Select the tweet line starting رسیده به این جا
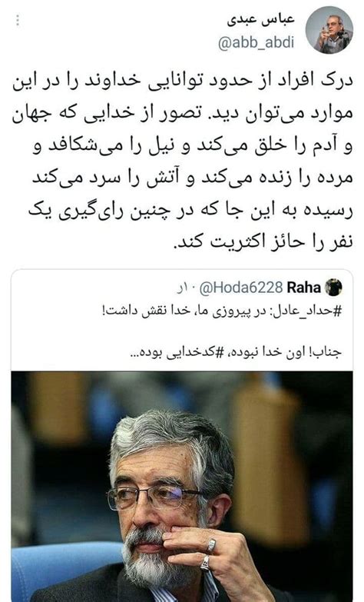 (x=190, y=211)
